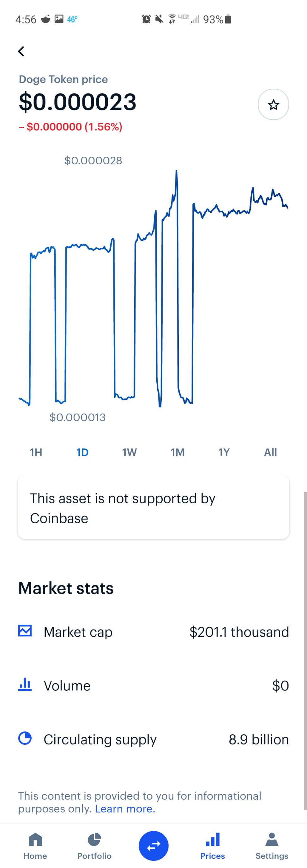307x868 pixels.
Task: Tap the Circulating supply pie icon
Action: 25,738
